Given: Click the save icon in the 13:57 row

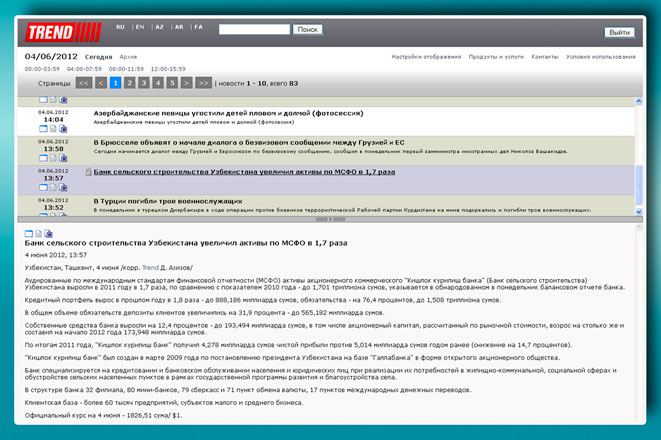Looking at the screenshot, I should [63, 187].
